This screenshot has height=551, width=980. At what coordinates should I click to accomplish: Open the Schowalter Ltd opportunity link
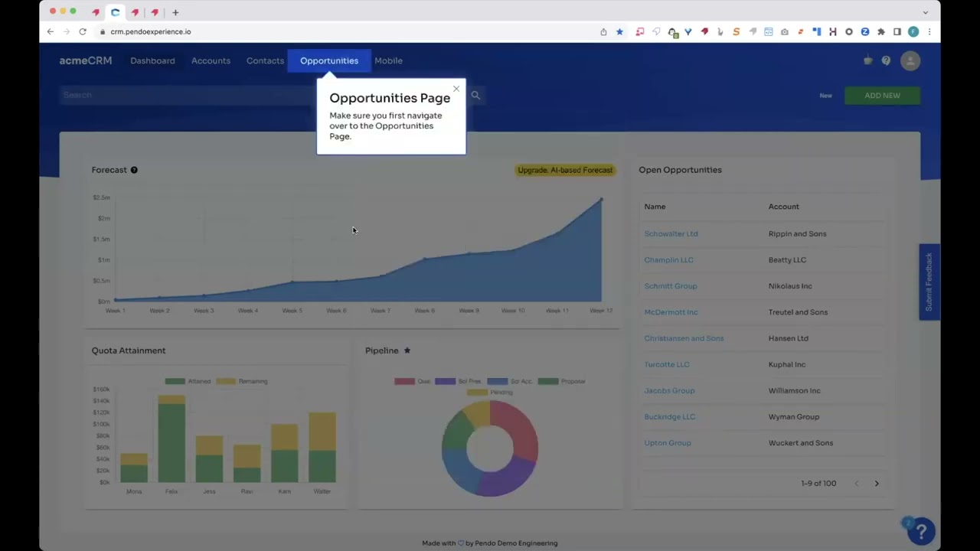671,233
